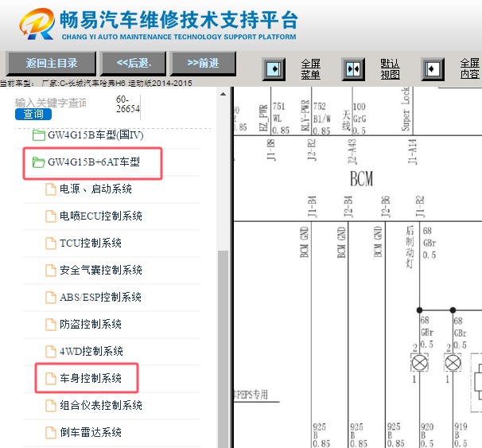482x448 pixels.
Task: Select 安全气囊控制系统 entry
Action: (x=101, y=271)
